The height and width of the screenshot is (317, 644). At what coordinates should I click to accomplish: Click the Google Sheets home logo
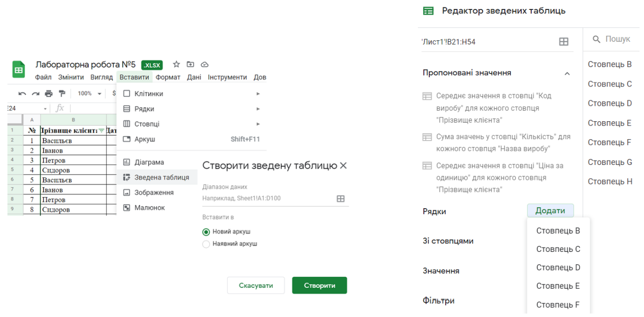19,70
